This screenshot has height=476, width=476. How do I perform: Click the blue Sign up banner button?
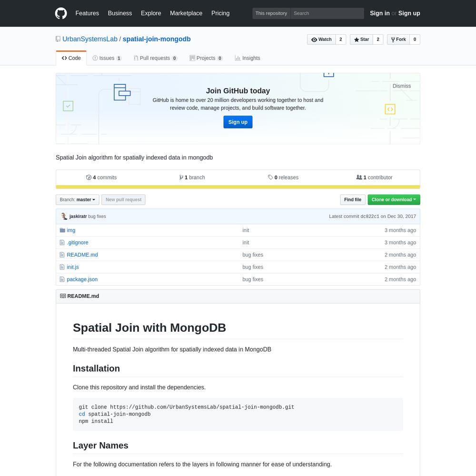pyautogui.click(x=238, y=122)
